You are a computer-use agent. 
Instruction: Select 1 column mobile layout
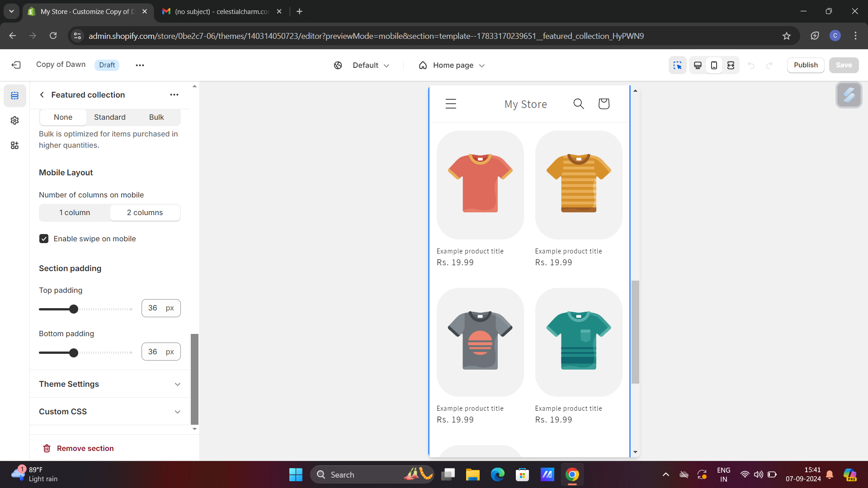[x=75, y=212]
